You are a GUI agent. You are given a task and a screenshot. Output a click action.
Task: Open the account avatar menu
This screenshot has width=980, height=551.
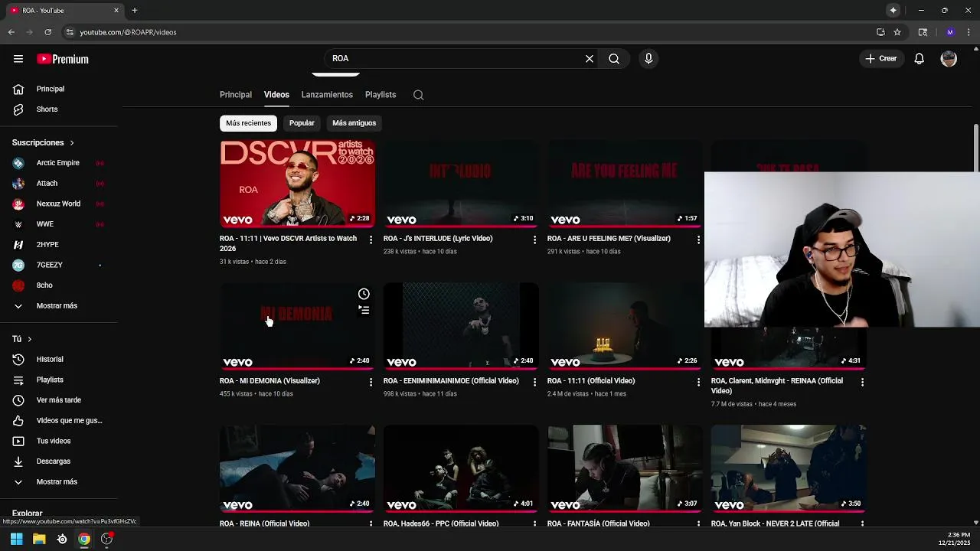[x=949, y=59]
